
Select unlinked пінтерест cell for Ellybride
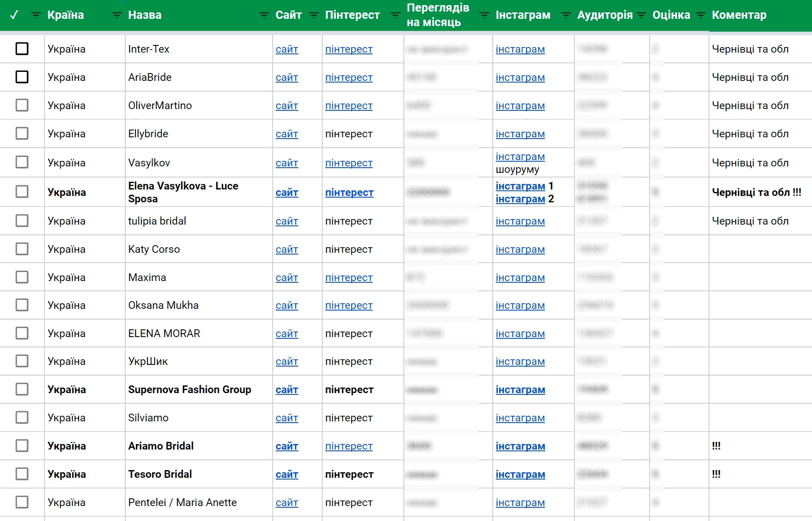pos(349,134)
